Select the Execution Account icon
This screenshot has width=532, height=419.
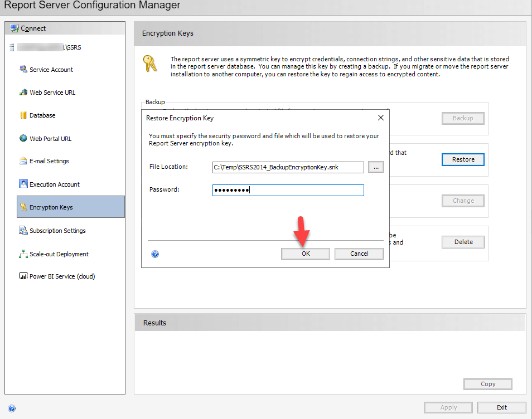click(23, 184)
